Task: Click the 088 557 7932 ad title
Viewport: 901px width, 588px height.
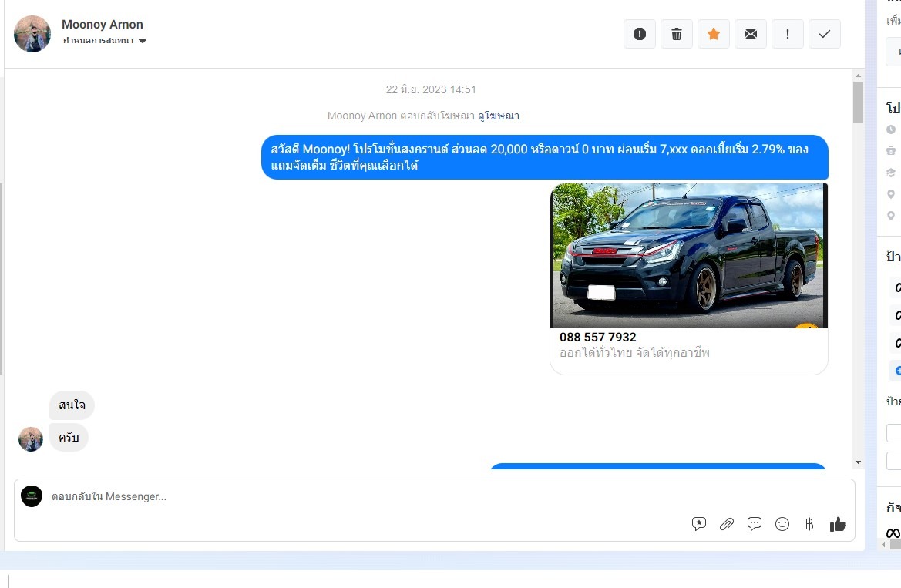Action: tap(598, 338)
